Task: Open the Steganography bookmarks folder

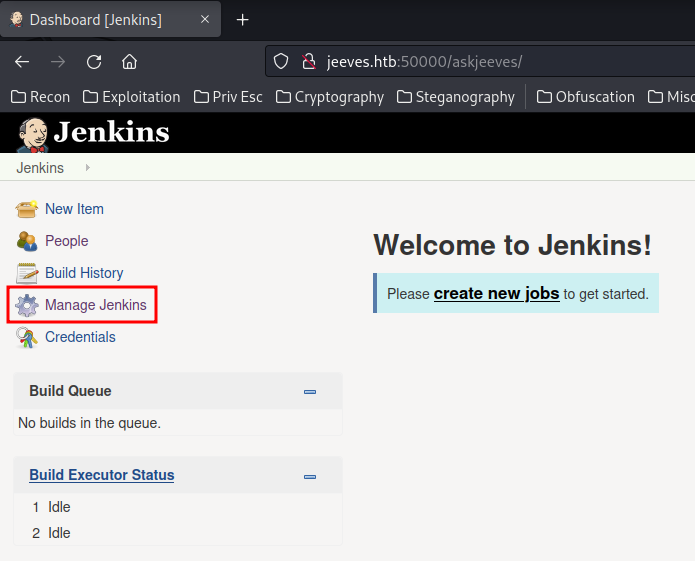Action: coord(456,97)
